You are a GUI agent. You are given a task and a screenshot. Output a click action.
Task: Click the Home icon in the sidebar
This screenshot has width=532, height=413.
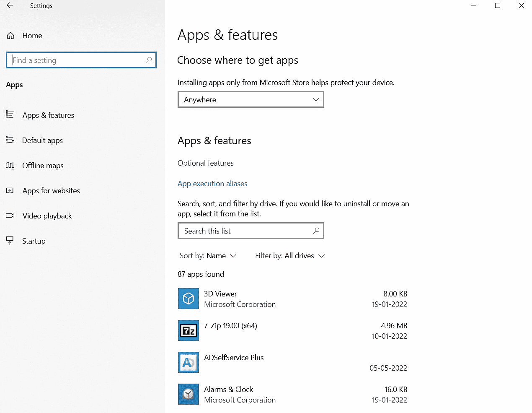10,36
